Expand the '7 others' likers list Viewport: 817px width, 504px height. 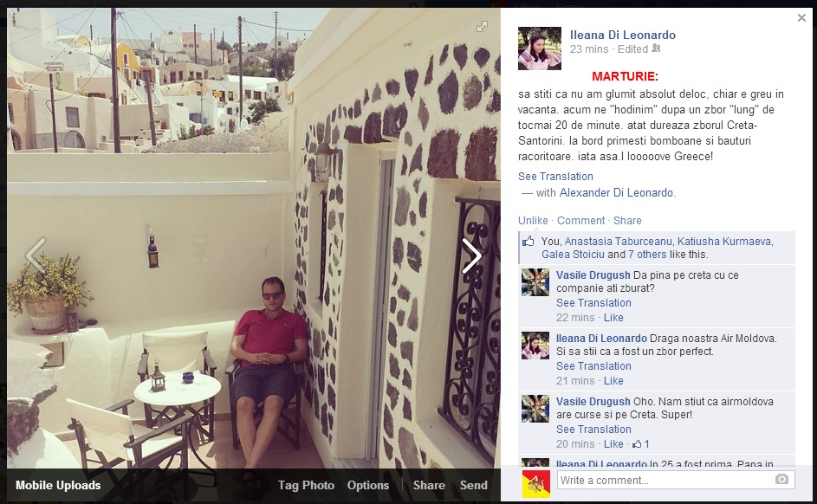pos(647,255)
